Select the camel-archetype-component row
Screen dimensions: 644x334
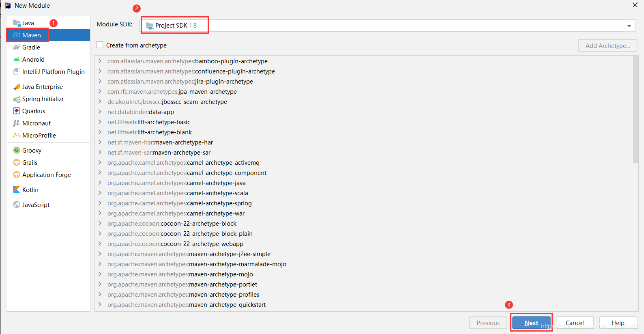(x=364, y=173)
